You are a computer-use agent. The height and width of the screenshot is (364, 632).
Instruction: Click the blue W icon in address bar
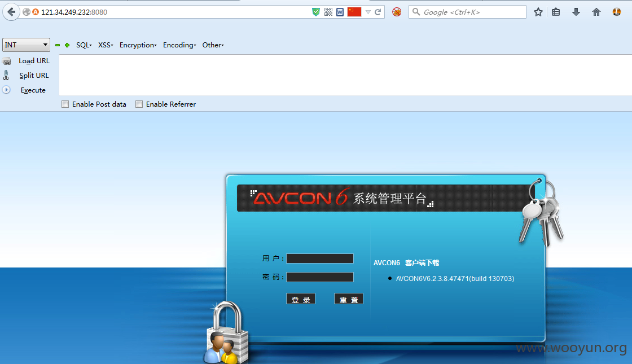coord(340,12)
